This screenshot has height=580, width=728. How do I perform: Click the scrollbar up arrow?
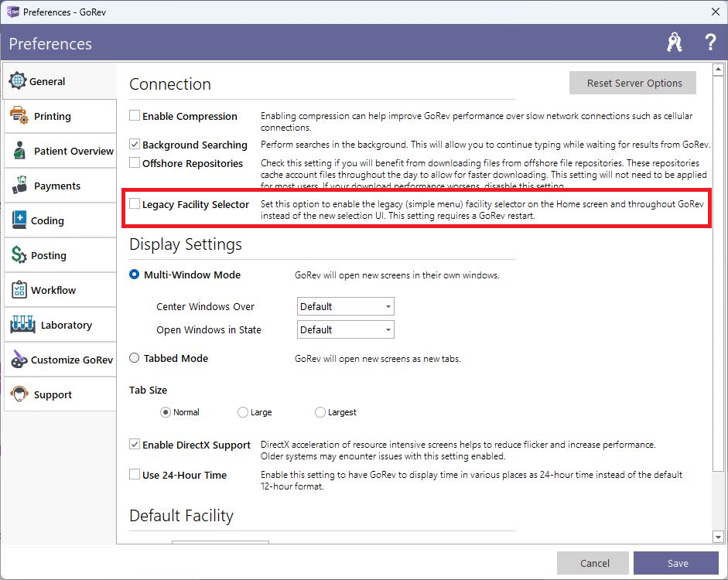pyautogui.click(x=718, y=69)
